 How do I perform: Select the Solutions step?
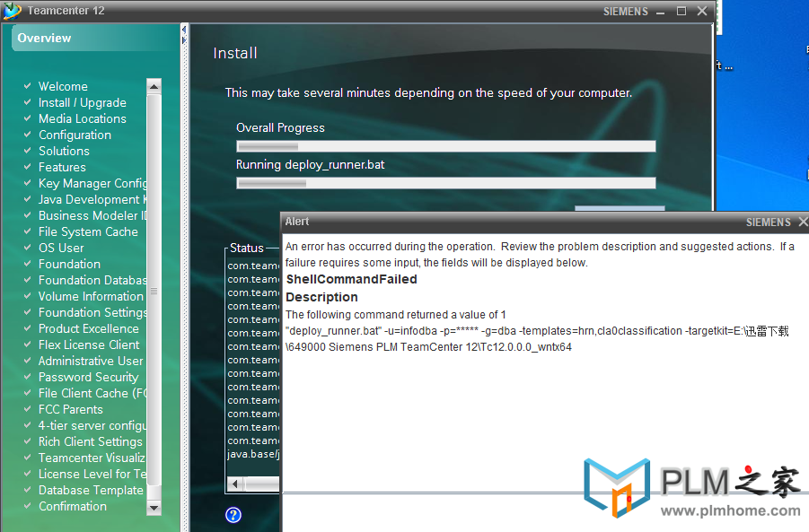tap(64, 151)
